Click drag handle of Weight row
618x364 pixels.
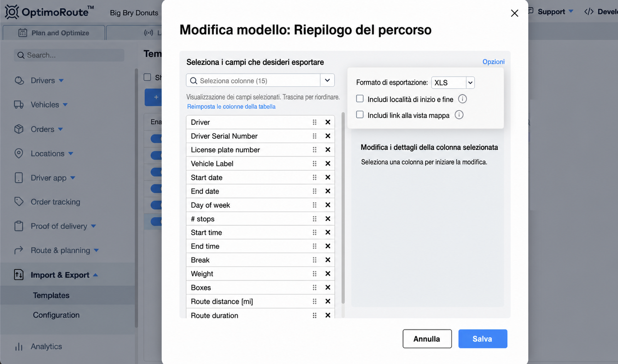(315, 274)
